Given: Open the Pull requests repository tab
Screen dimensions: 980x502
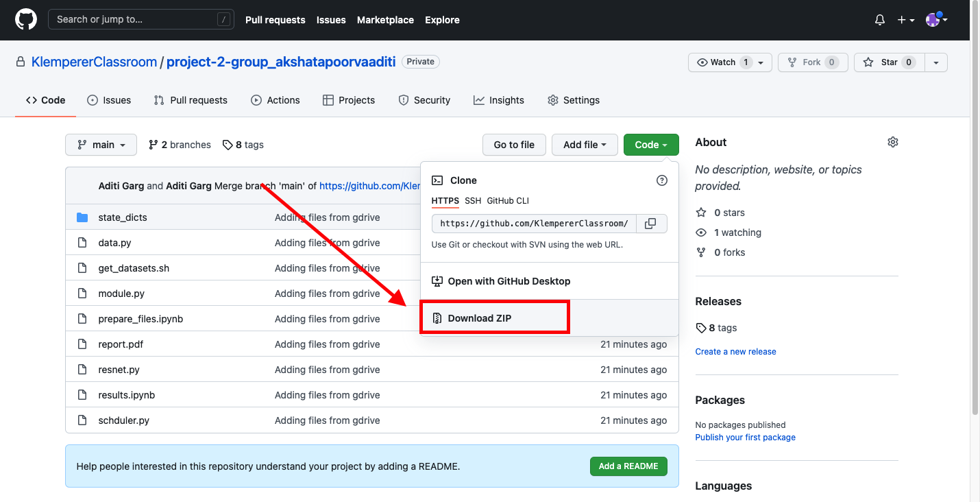Looking at the screenshot, I should pos(191,100).
